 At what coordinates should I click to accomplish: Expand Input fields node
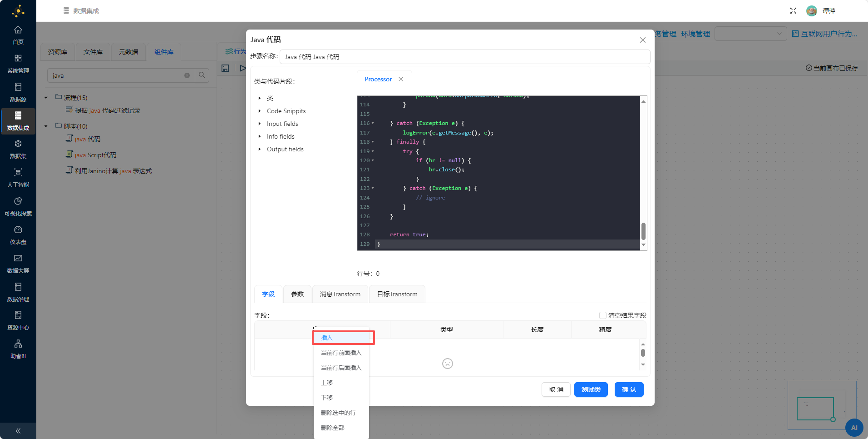click(x=260, y=124)
